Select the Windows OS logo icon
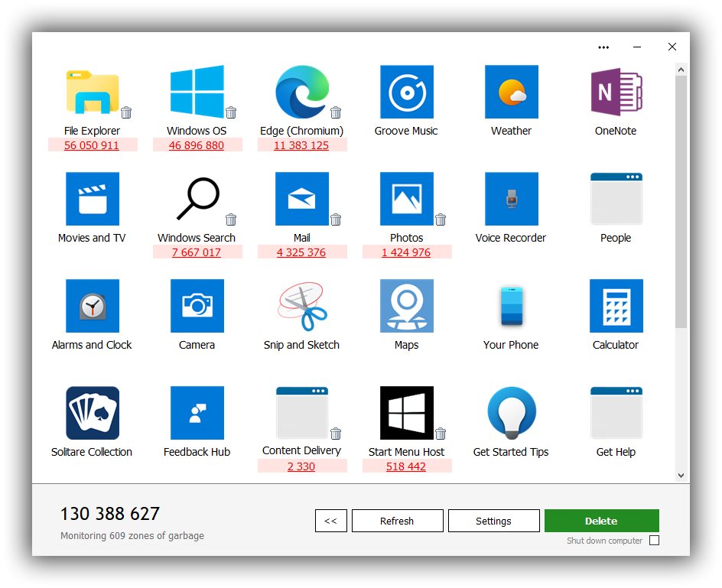 tap(197, 90)
